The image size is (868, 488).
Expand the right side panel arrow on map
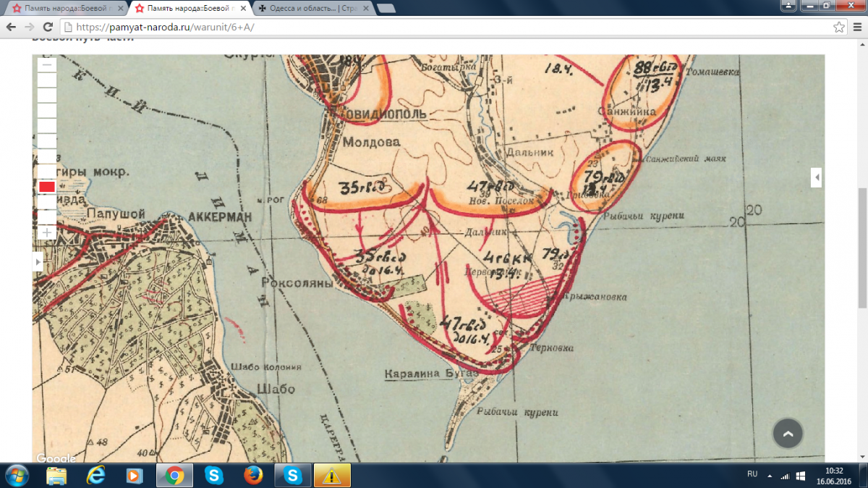[x=816, y=177]
